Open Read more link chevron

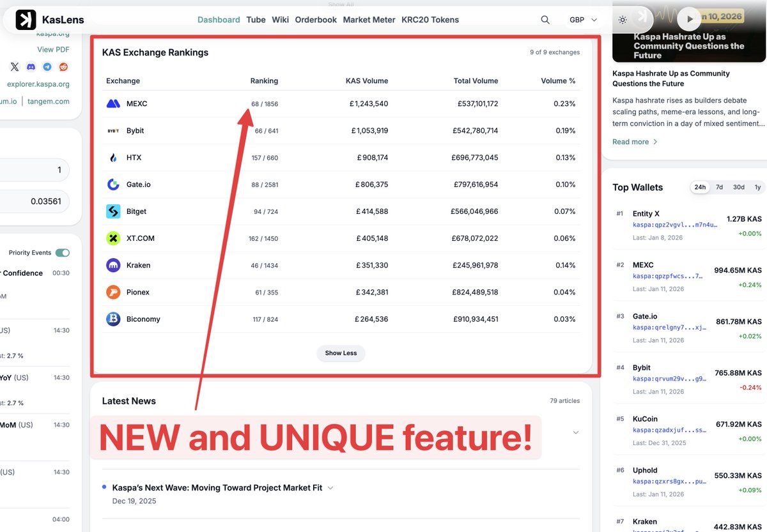tap(655, 142)
